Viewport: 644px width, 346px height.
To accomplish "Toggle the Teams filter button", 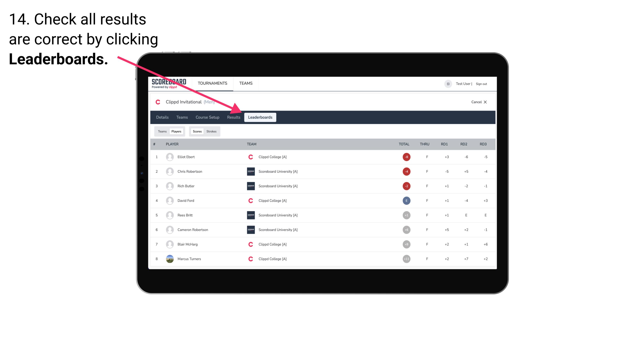I will [162, 131].
